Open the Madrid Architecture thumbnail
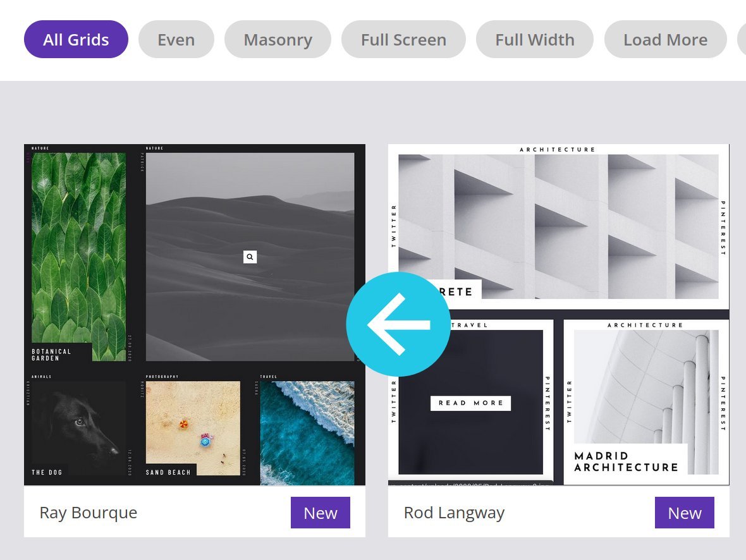This screenshot has width=746, height=560. 646,402
